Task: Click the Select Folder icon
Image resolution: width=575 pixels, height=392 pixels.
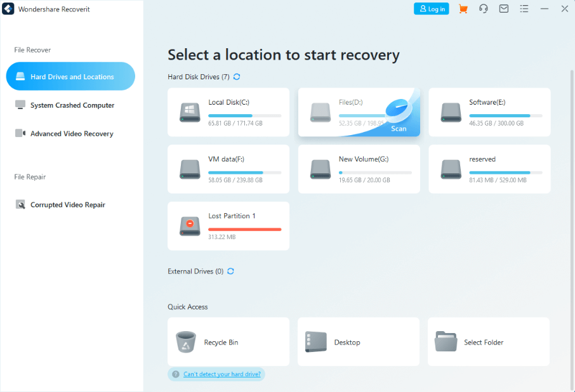Action: coord(446,341)
